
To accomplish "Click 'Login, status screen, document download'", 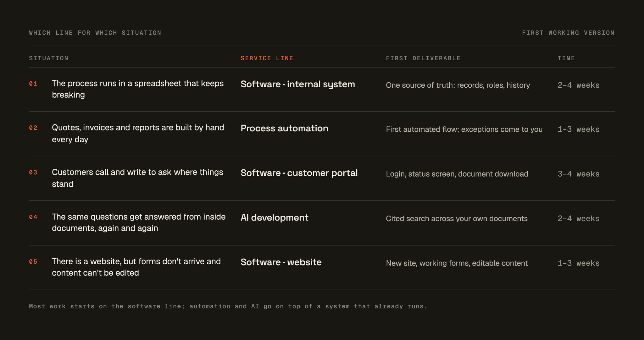I will click(x=457, y=174).
